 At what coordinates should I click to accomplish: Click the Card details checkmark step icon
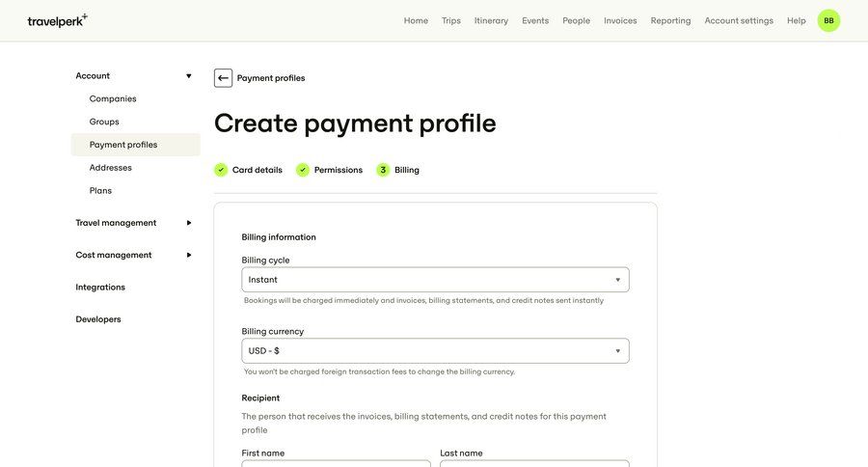pyautogui.click(x=221, y=170)
